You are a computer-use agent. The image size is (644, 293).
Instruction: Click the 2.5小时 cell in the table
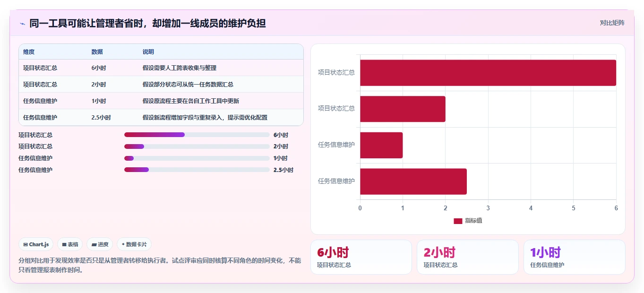pos(101,118)
